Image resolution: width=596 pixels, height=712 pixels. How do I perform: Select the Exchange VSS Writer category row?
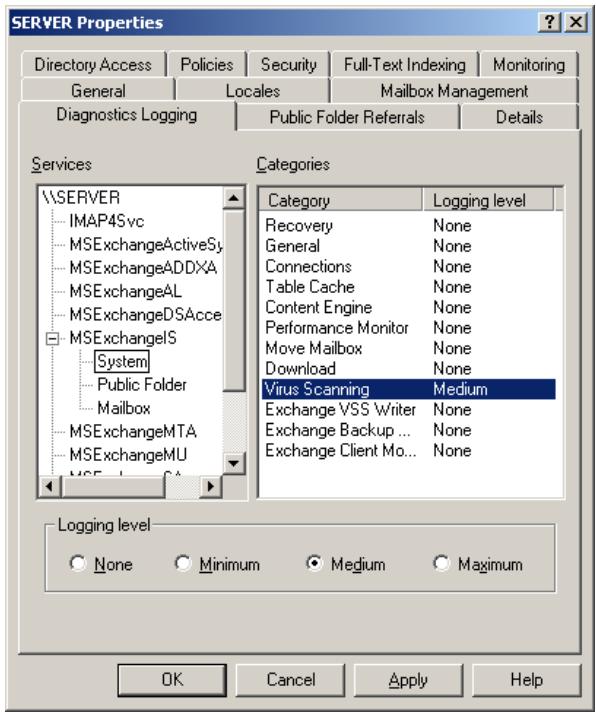pyautogui.click(x=409, y=410)
